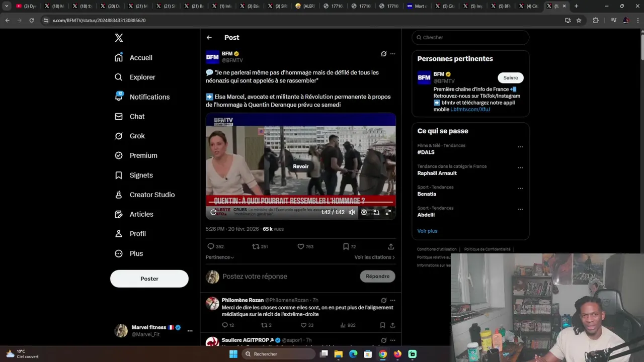Replay the video with circular arrow icon

click(x=213, y=212)
